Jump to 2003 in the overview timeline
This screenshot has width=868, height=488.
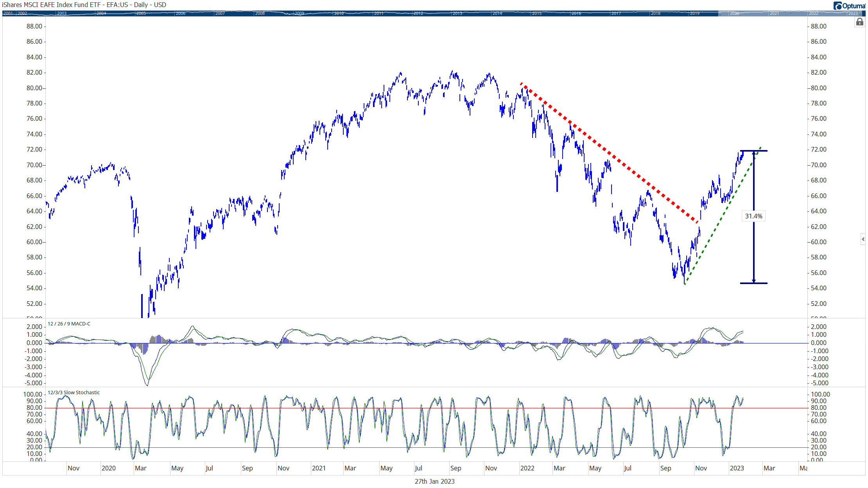click(x=62, y=13)
